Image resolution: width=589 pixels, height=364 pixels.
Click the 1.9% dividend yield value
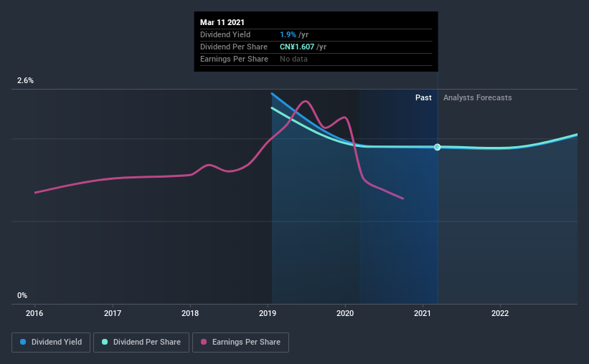tap(288, 34)
